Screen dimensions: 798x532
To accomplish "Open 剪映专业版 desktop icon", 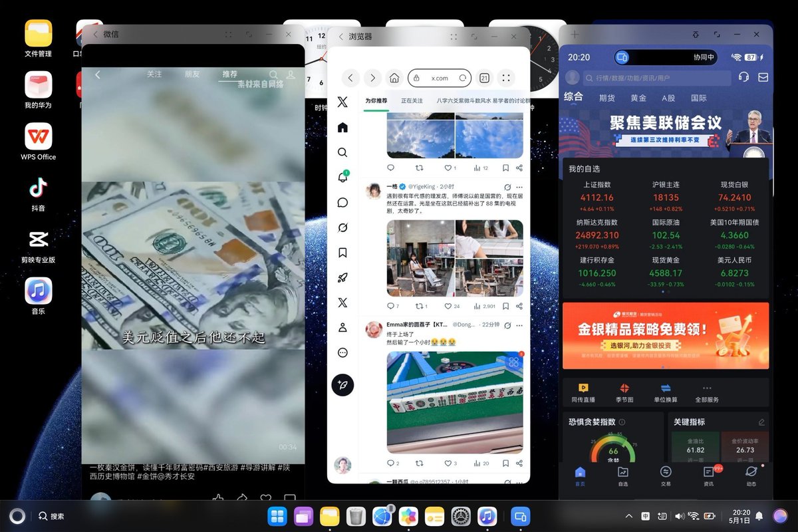I will pos(39,245).
